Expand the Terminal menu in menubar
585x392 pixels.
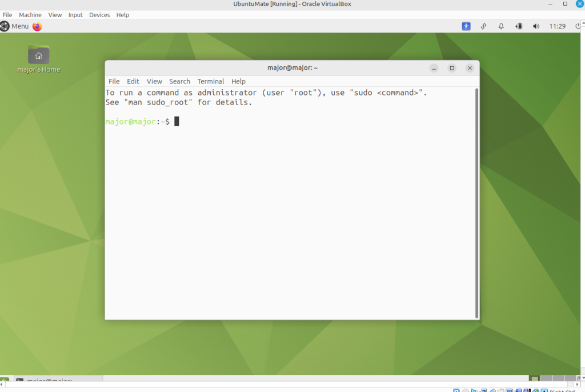(x=211, y=81)
